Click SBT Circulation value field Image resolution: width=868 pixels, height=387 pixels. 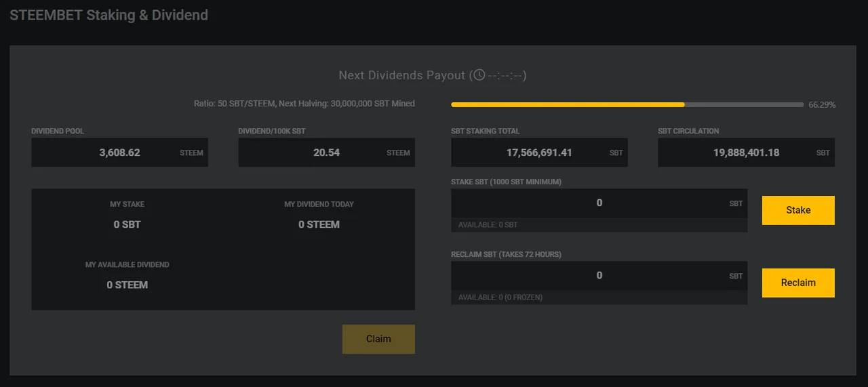(746, 152)
